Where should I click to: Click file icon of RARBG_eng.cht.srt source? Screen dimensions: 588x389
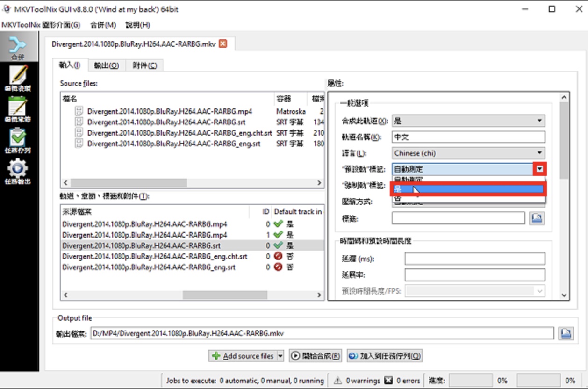79,133
